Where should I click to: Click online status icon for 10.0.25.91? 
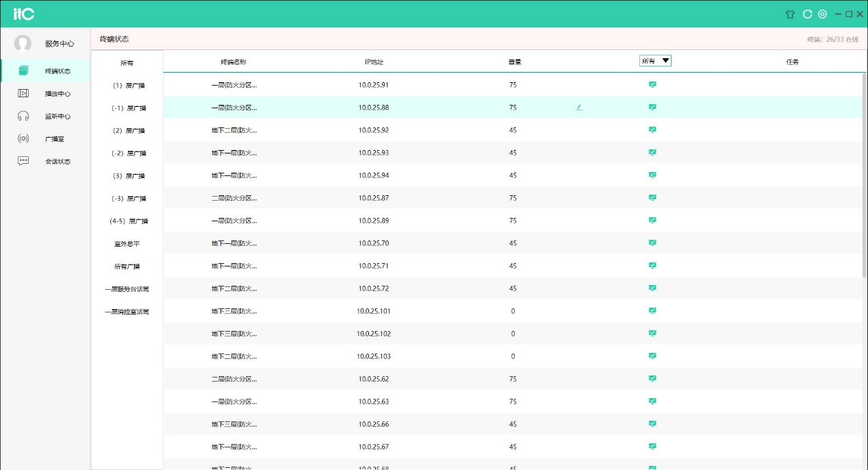point(652,84)
